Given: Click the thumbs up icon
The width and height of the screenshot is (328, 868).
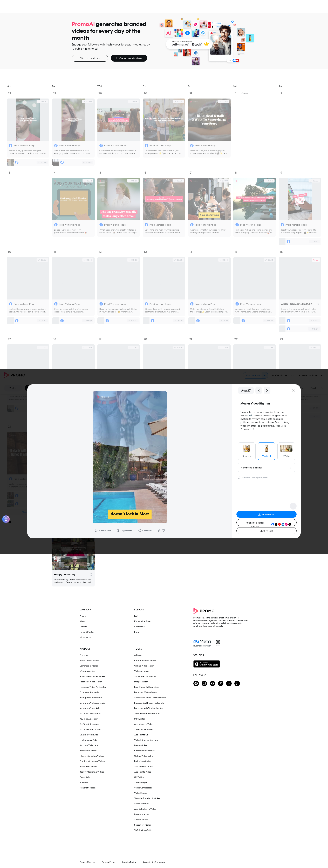Looking at the screenshot, I should (159, 530).
